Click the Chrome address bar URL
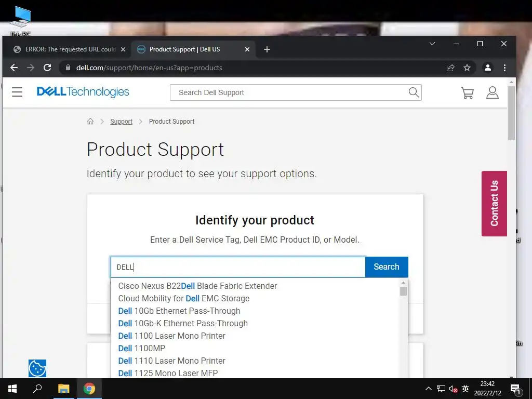Viewport: 532px width, 399px height. point(149,68)
